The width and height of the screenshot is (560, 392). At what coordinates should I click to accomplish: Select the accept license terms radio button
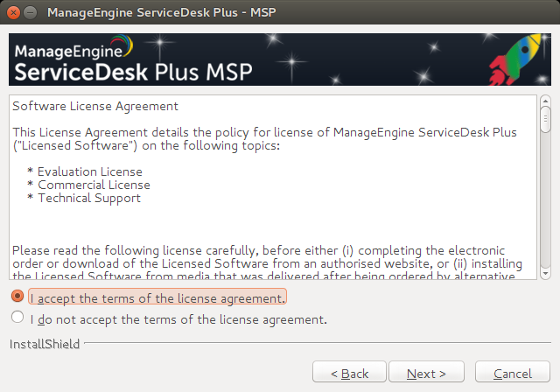point(17,296)
